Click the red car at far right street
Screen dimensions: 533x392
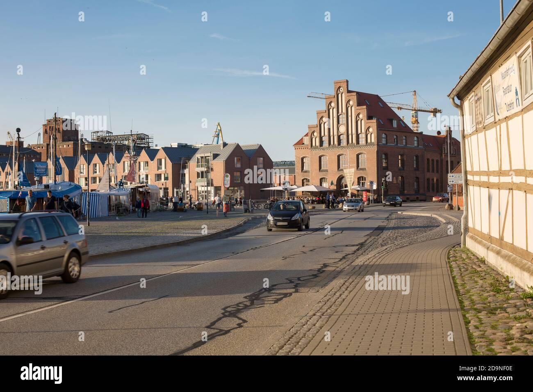(x=440, y=197)
